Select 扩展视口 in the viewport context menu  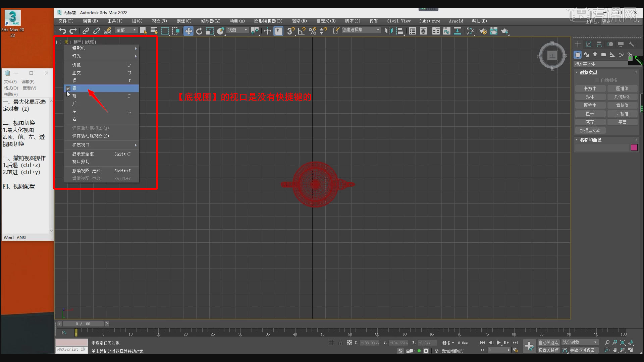(x=80, y=145)
